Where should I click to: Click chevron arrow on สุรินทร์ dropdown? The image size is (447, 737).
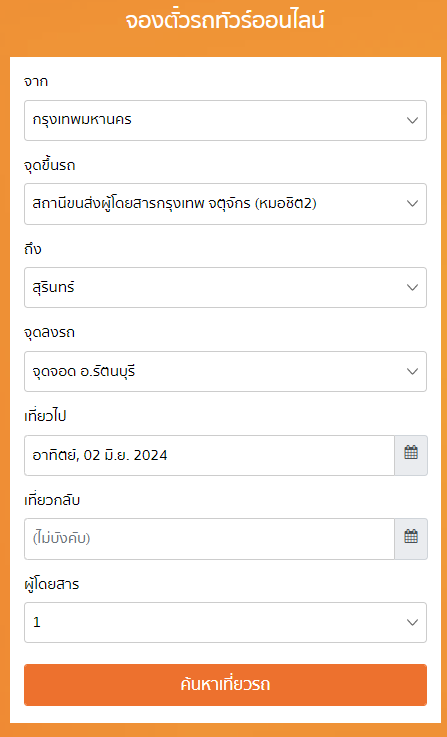[x=412, y=288]
